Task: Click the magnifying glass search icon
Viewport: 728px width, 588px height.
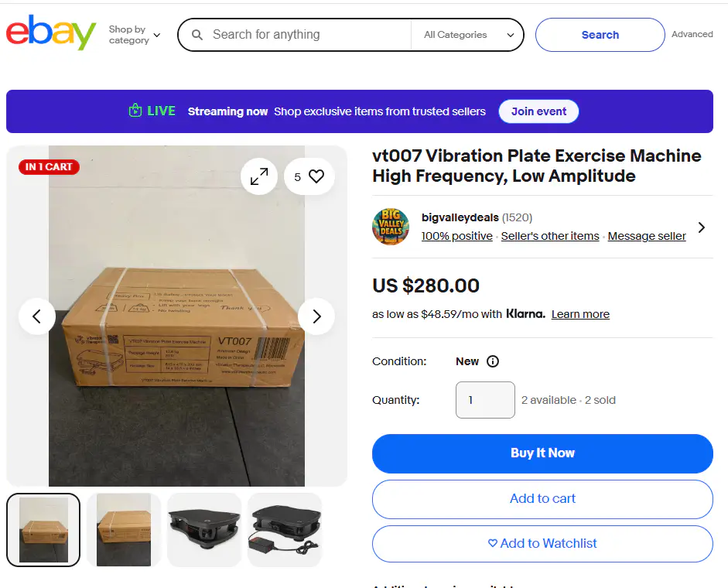Action: tap(197, 35)
